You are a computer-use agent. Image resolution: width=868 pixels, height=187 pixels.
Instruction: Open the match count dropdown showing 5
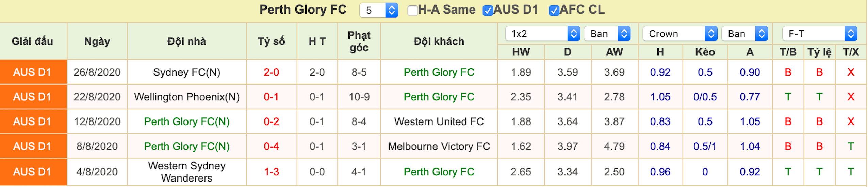click(x=379, y=10)
